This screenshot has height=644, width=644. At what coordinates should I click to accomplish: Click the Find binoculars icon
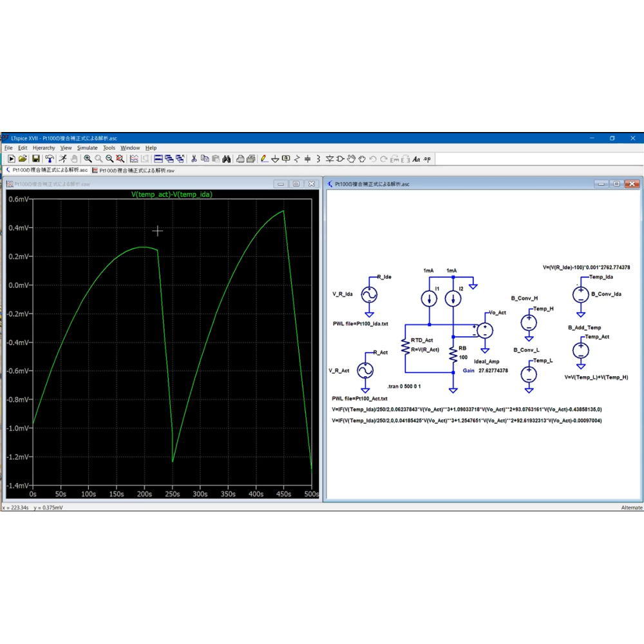[x=226, y=158]
